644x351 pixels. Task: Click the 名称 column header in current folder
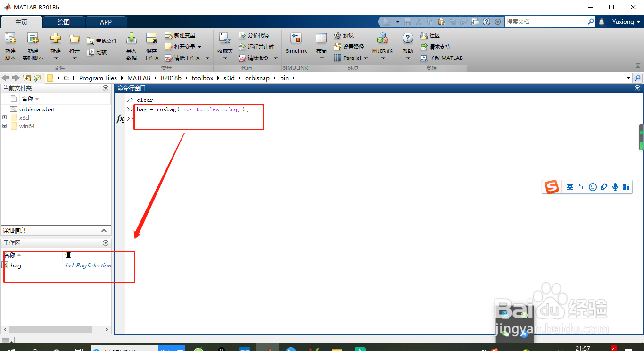pyautogui.click(x=30, y=99)
